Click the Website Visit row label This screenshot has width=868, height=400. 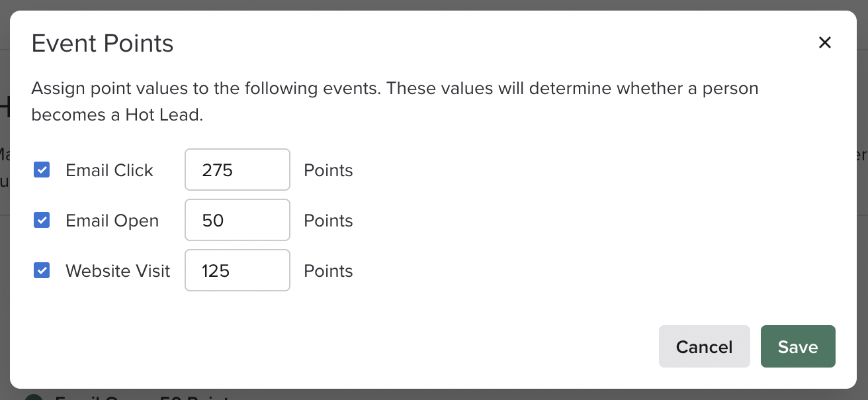(117, 271)
